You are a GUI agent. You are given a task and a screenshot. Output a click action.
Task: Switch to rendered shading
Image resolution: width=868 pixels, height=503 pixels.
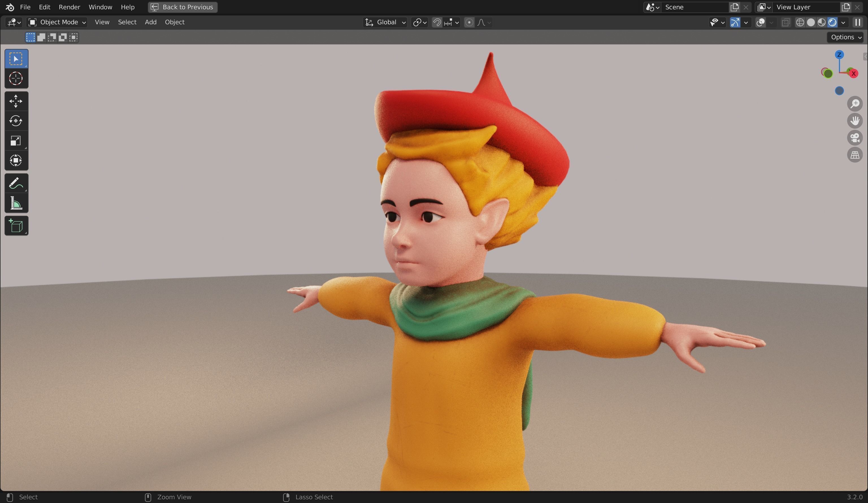coord(832,22)
